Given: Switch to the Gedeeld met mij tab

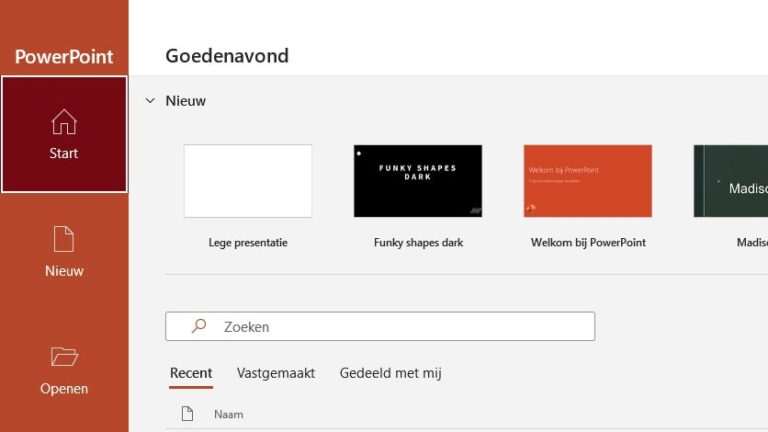Looking at the screenshot, I should [390, 373].
